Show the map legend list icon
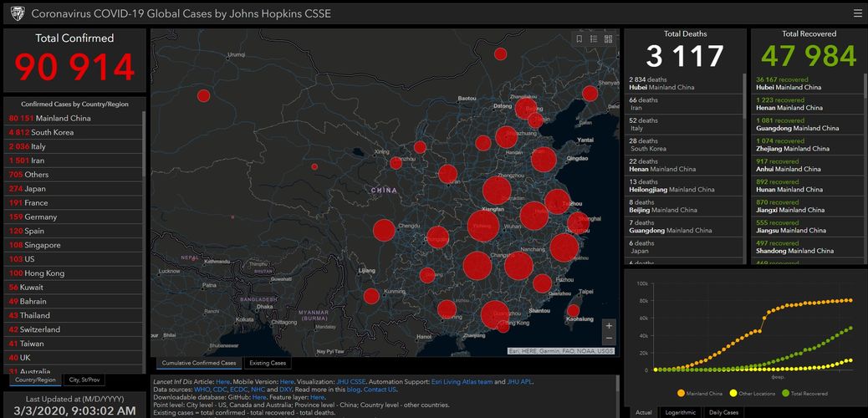 (x=594, y=38)
